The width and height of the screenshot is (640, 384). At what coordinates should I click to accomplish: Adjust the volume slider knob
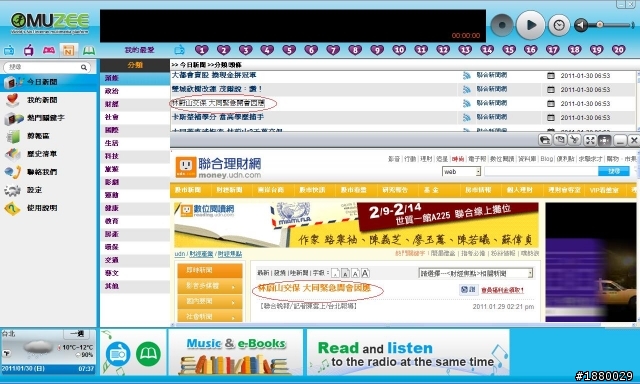point(600,25)
